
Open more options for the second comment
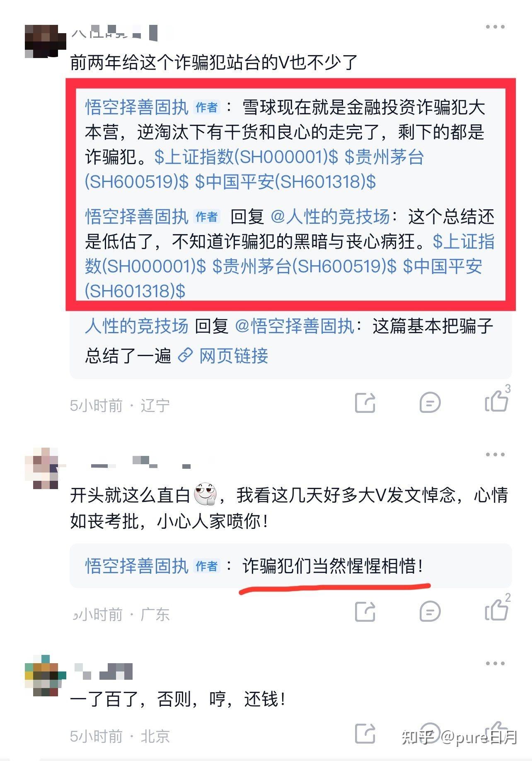495,455
